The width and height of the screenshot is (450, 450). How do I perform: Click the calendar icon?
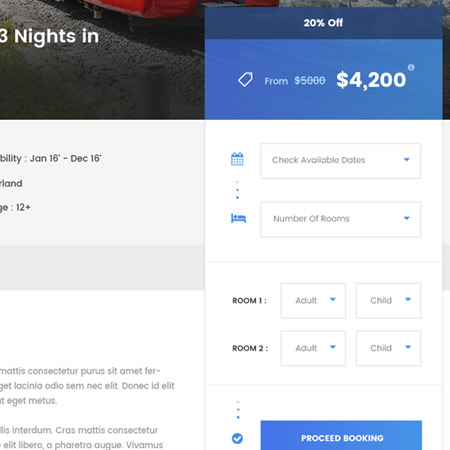[237, 159]
